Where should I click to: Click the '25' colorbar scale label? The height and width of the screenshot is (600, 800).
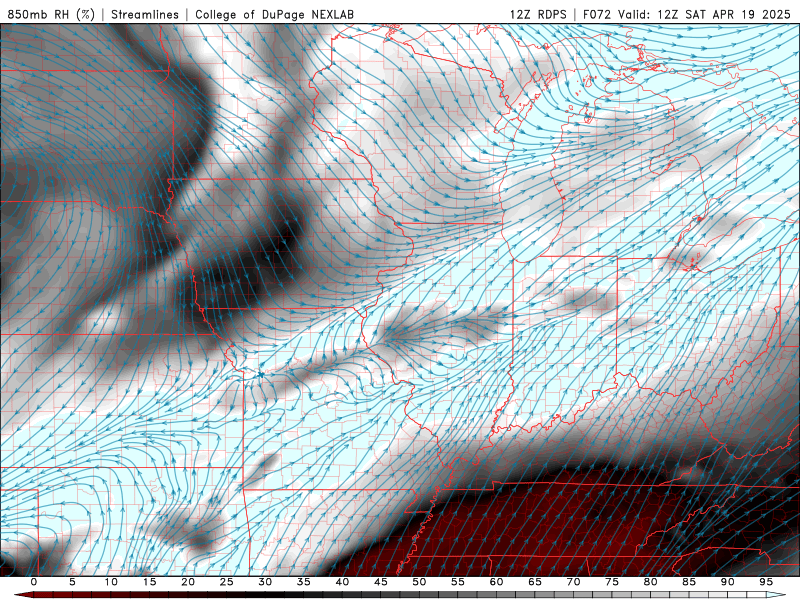coord(227,582)
